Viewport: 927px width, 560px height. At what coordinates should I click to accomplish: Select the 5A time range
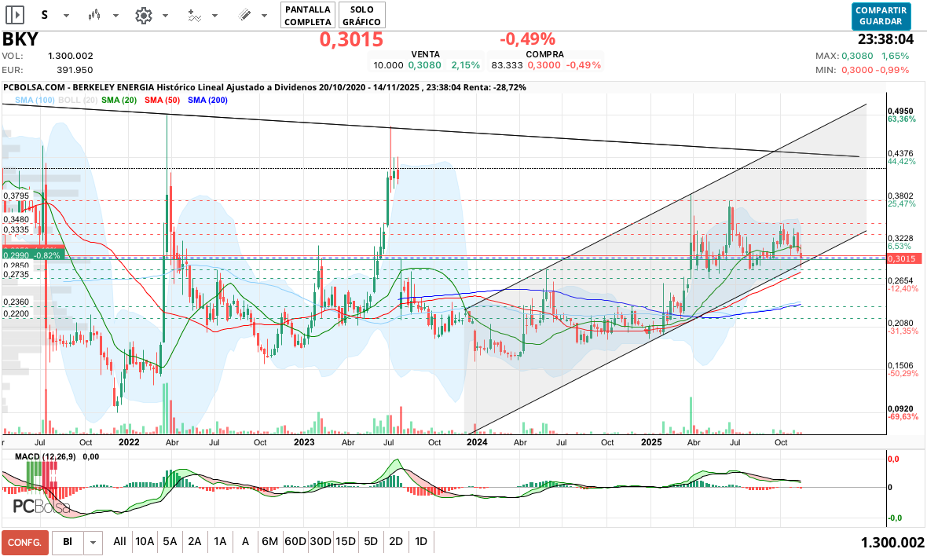coord(170,542)
